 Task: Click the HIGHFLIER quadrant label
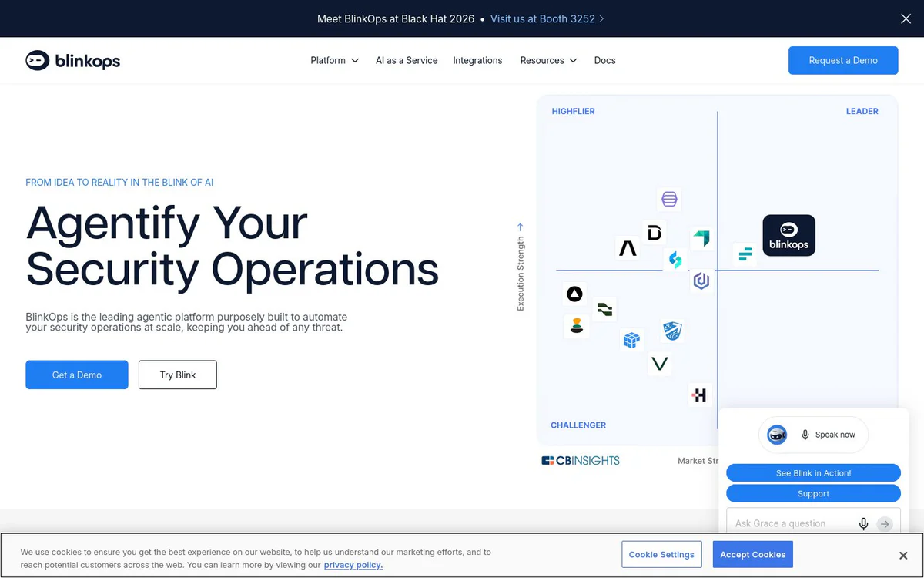click(x=573, y=111)
